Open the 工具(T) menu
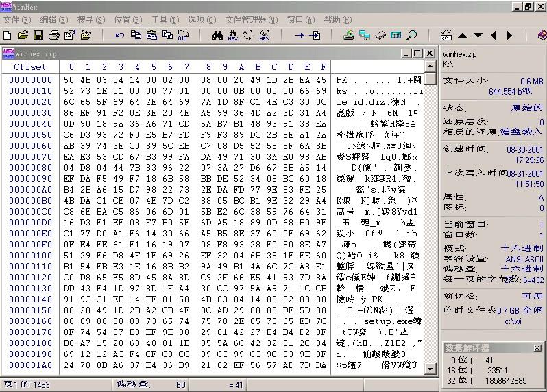The height and width of the screenshot is (392, 547). (x=165, y=19)
